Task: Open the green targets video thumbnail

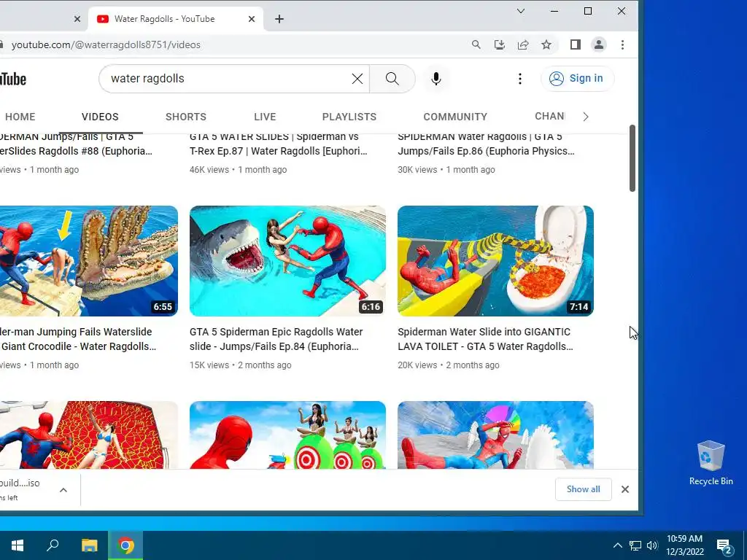Action: (x=287, y=435)
